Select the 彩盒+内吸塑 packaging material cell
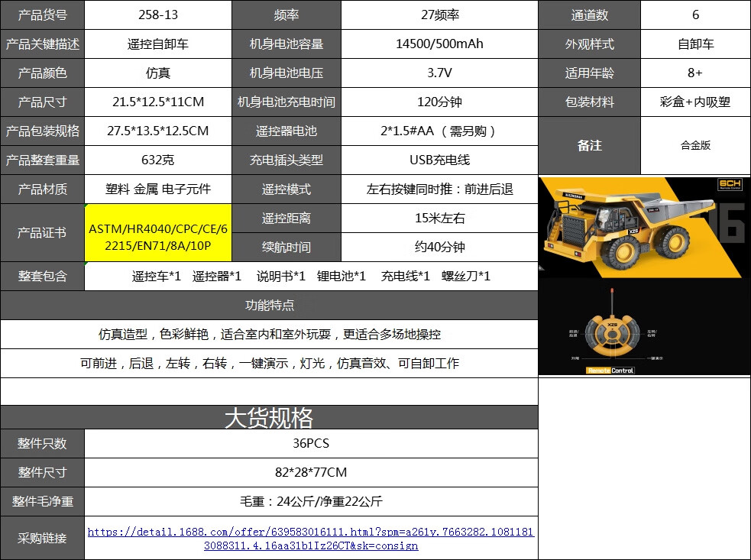This screenshot has height=560, width=751. [x=695, y=102]
